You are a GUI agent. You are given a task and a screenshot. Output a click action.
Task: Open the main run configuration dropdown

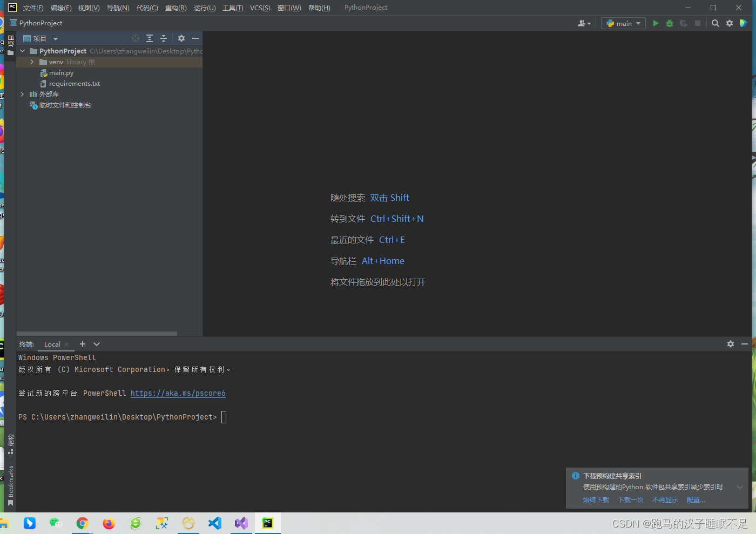(x=624, y=23)
